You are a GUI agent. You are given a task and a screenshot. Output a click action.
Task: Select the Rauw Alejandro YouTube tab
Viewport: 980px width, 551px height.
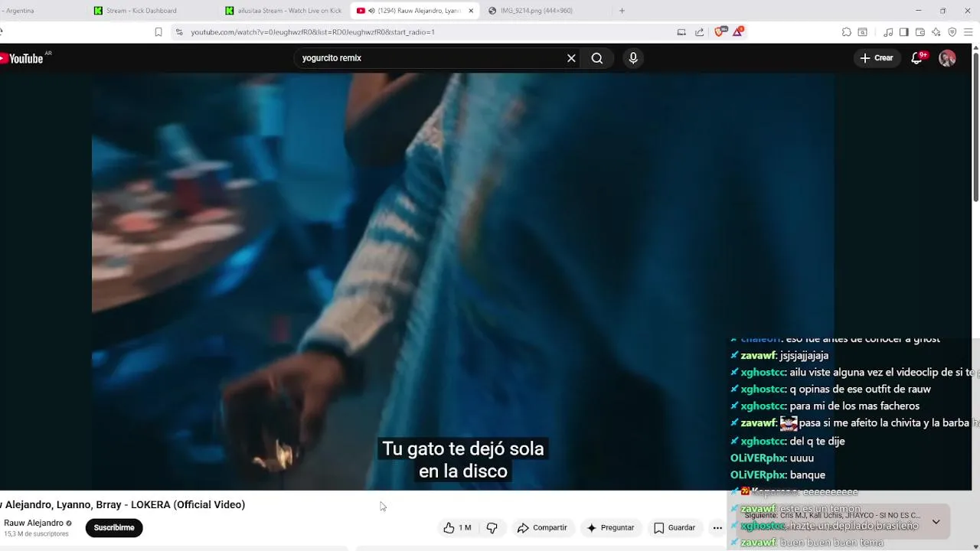pyautogui.click(x=413, y=11)
